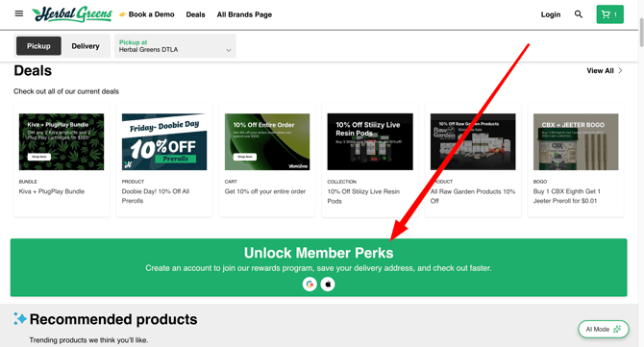Click the Login link

point(551,14)
